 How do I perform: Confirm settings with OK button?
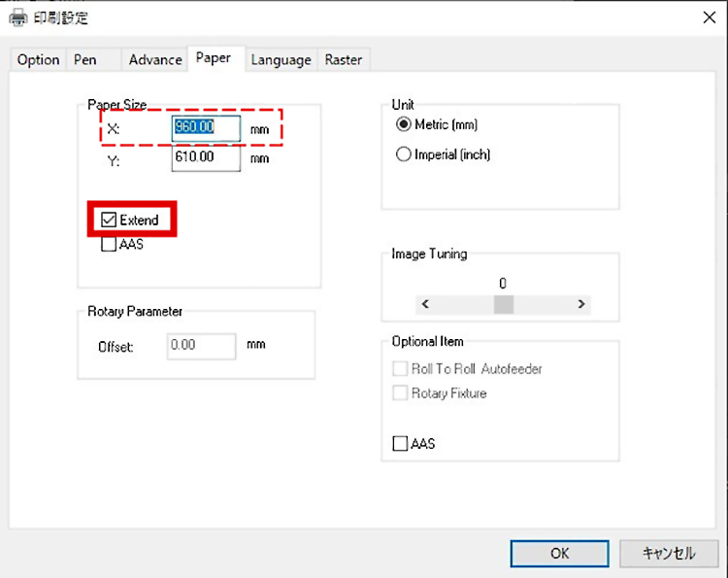[559, 554]
